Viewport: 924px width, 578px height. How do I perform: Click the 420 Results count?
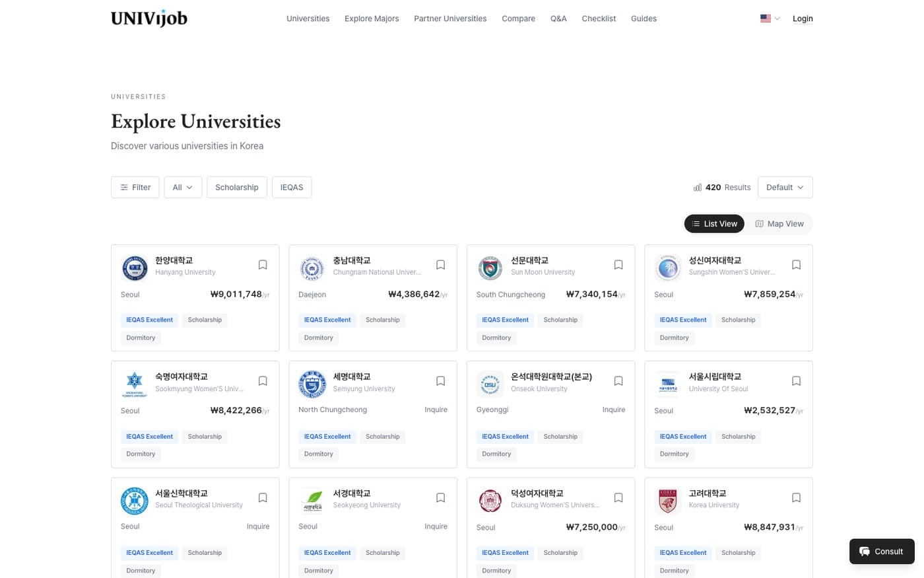tap(722, 187)
